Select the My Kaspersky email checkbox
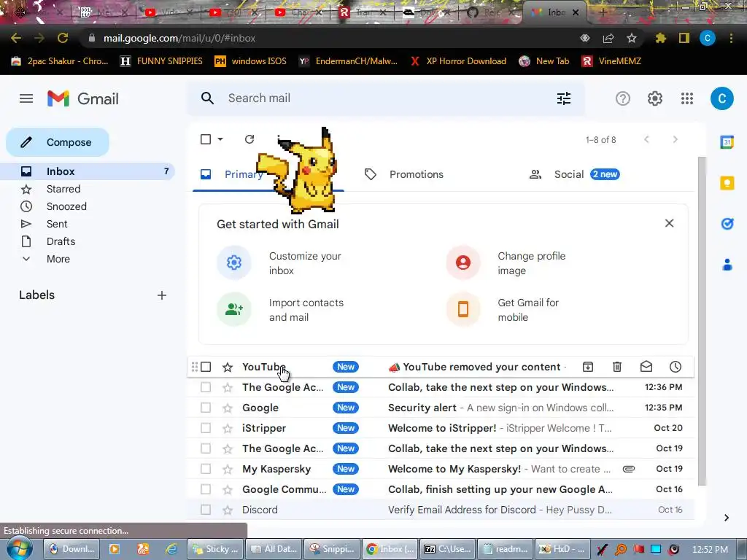The height and width of the screenshot is (560, 747). click(206, 469)
